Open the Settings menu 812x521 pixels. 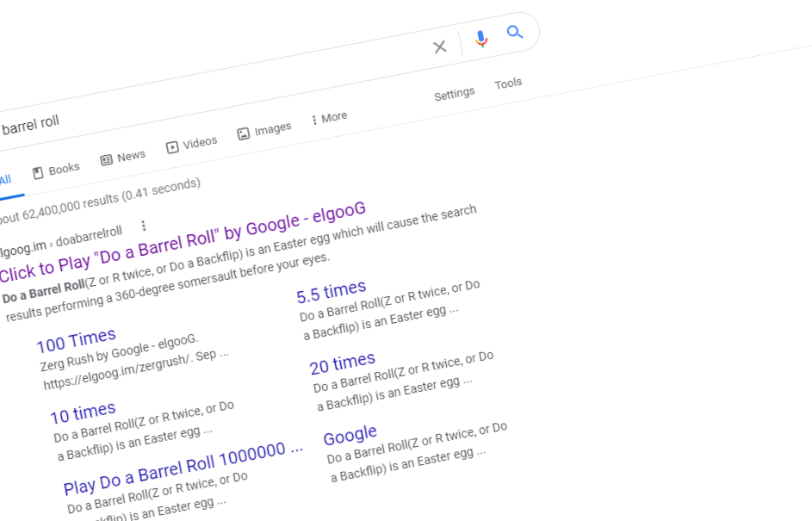454,94
